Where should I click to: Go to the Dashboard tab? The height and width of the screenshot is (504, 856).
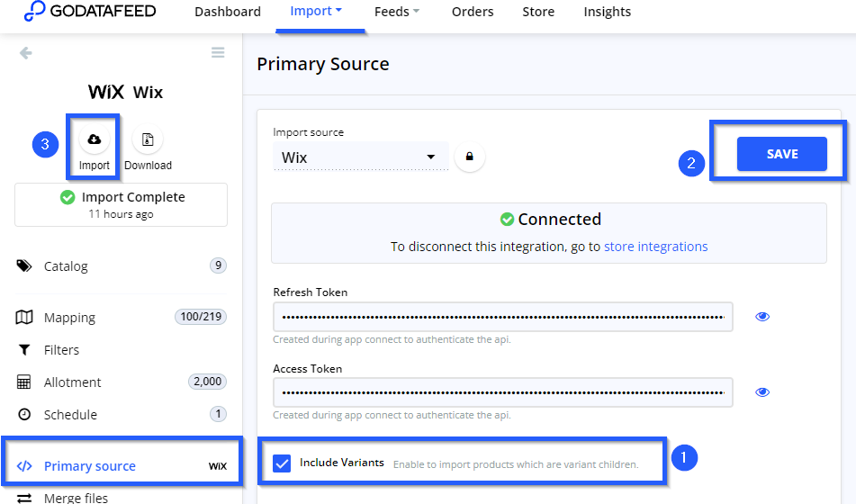228,12
